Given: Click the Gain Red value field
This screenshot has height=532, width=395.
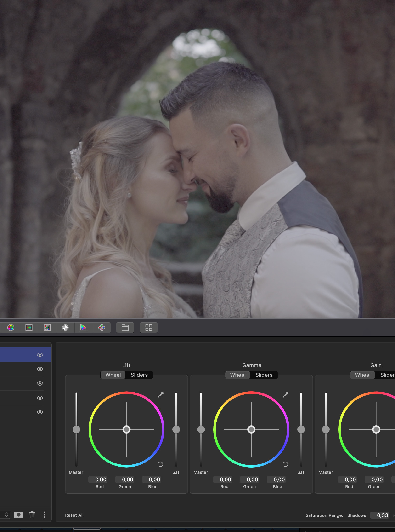Looking at the screenshot, I should click(347, 480).
